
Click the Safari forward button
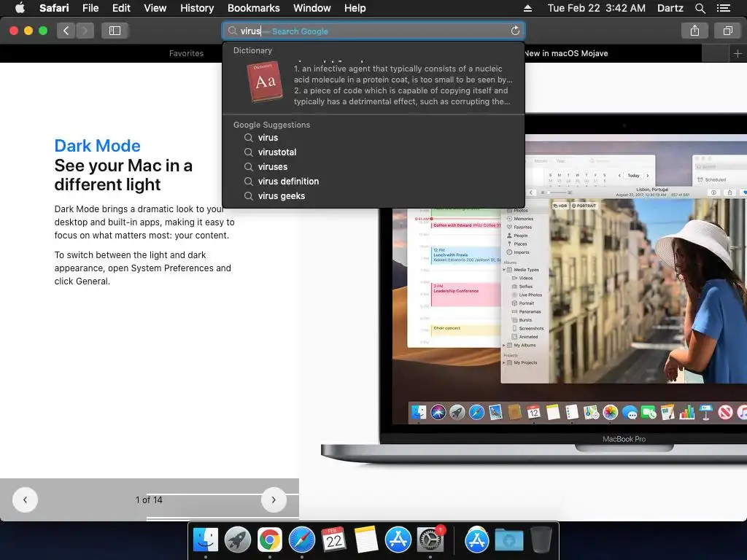coord(85,31)
